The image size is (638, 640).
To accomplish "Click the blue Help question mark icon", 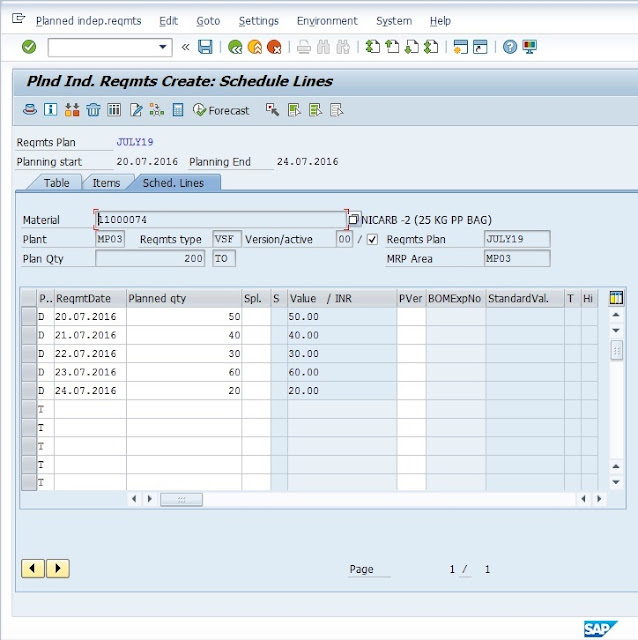I will (x=510, y=47).
